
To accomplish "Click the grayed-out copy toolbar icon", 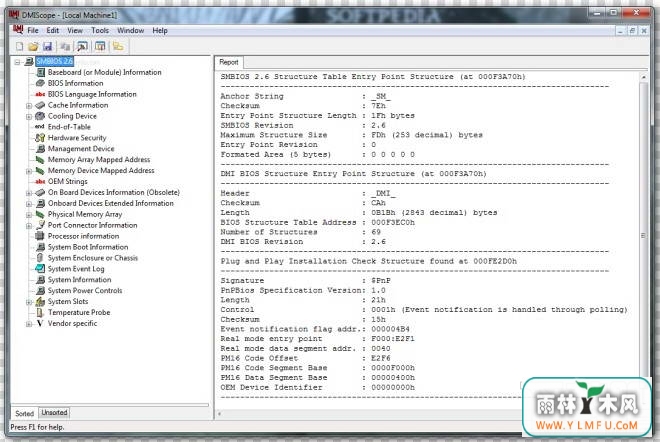I will (x=65, y=46).
